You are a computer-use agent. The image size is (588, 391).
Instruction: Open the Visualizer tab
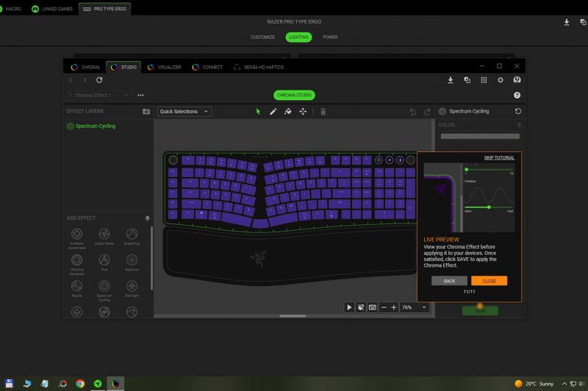coord(164,67)
